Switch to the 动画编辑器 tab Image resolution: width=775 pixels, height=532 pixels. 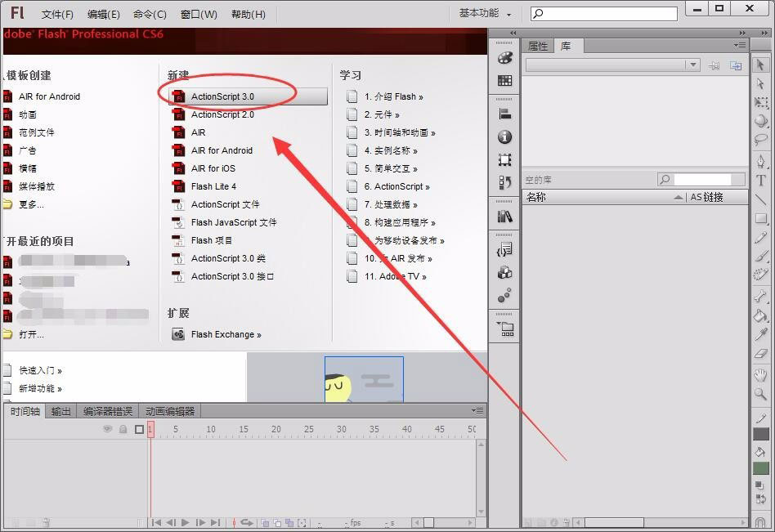point(170,412)
